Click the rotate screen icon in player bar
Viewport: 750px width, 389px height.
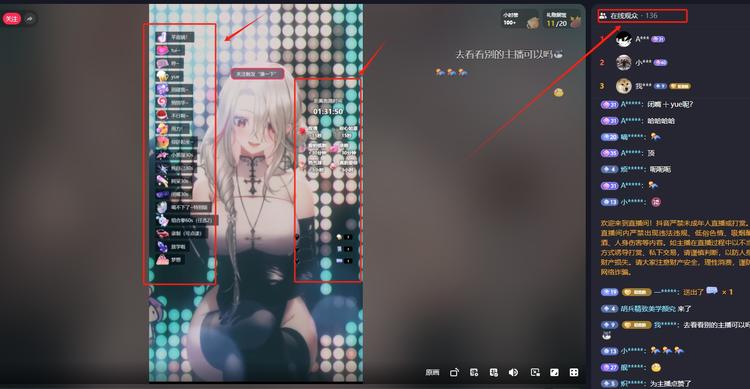click(454, 372)
